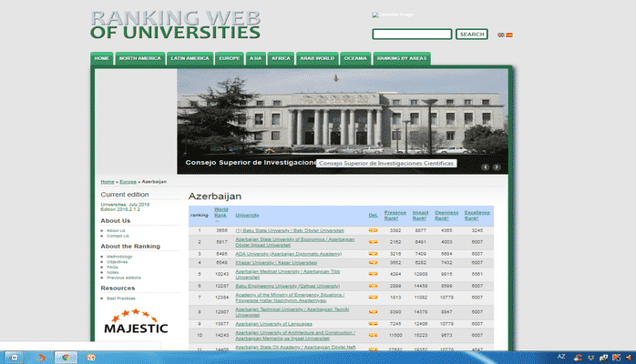
Task: Open Methodology link in sidebar
Action: point(119,257)
